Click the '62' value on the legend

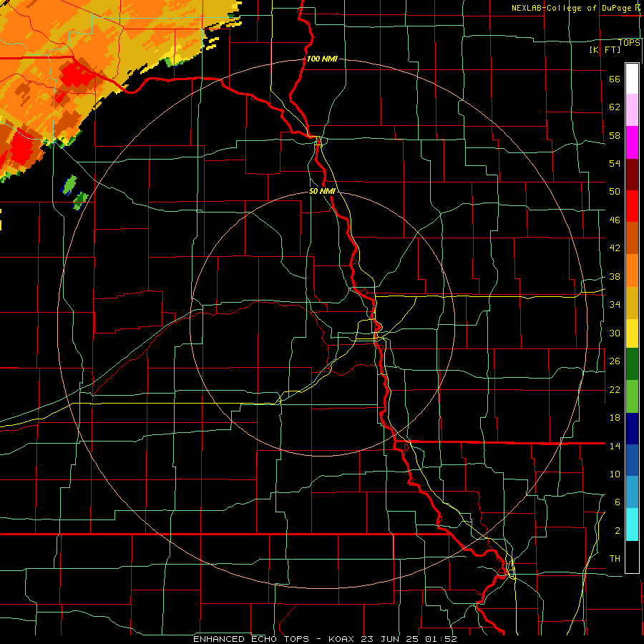[x=615, y=107]
